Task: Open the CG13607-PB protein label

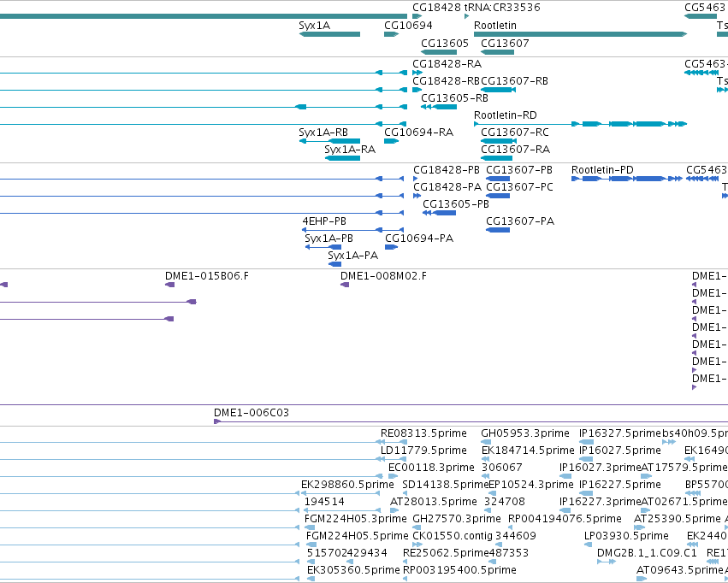Action: (x=519, y=170)
